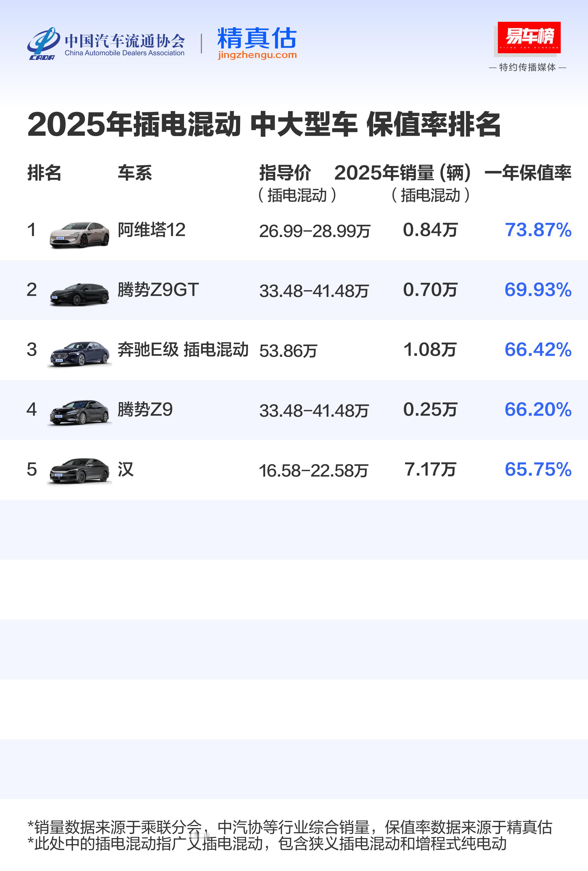
Task: Select the 2025年销量 column header
Action: click(x=403, y=173)
